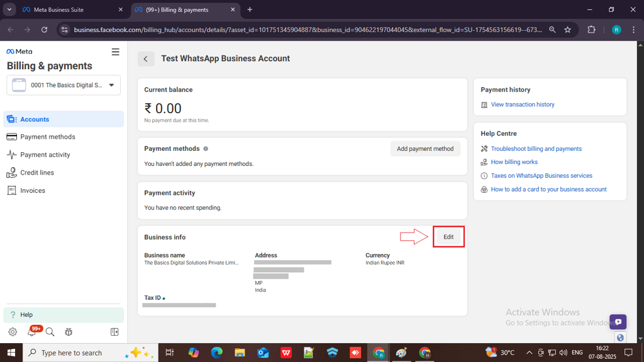
Task: Click the Indian Rupee INR currency text
Action: (x=385, y=263)
